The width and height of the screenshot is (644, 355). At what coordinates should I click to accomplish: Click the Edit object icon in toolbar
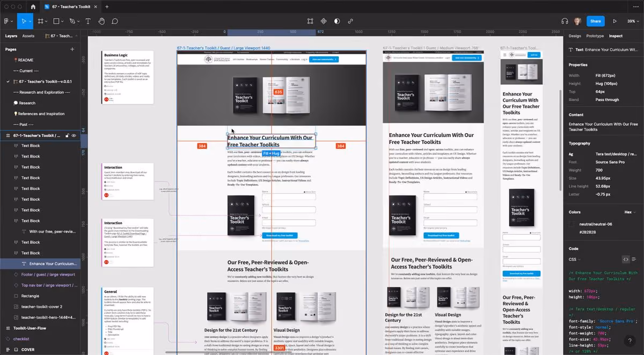coord(310,21)
